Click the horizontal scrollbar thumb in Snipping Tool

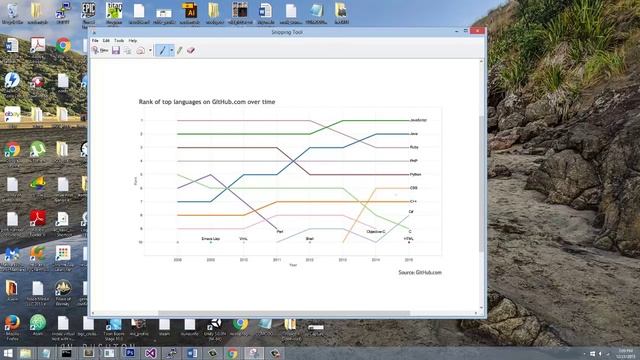(x=284, y=313)
